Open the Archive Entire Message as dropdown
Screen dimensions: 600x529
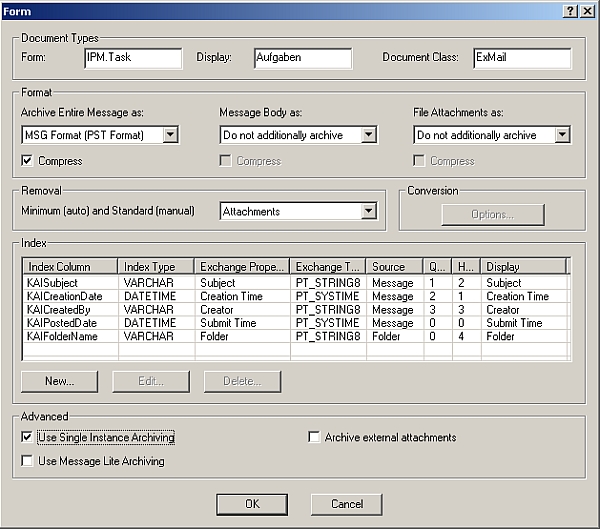170,135
